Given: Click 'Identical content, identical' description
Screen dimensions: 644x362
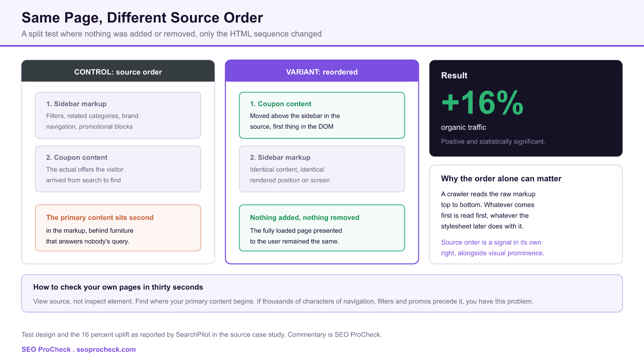Looking at the screenshot, I should [287, 169].
